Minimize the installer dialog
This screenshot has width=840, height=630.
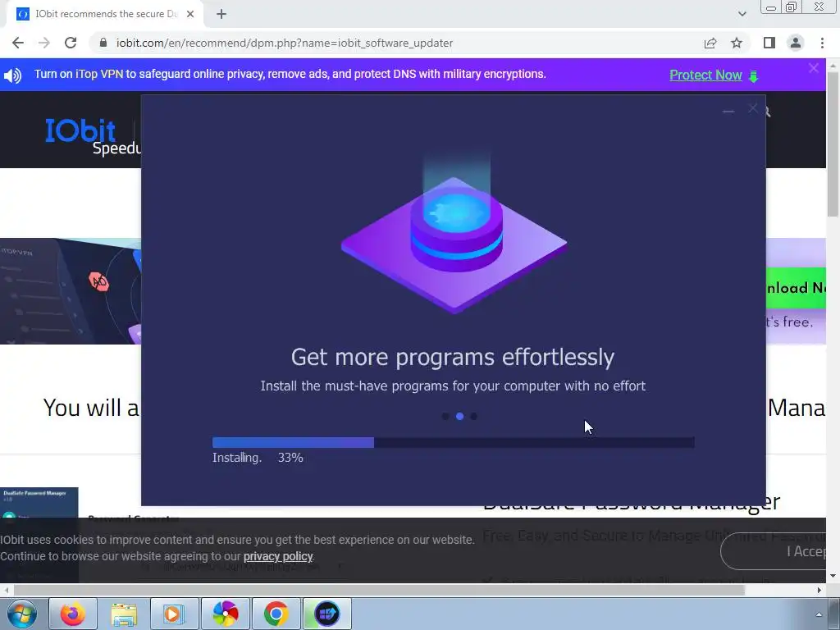tap(728, 111)
